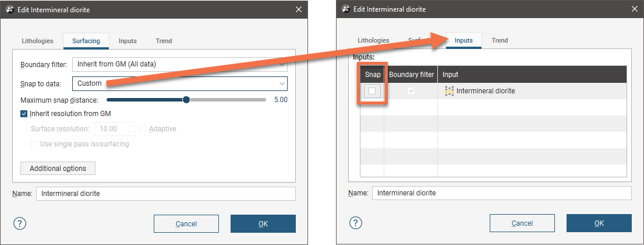
Task: Open the Snap to data dropdown
Action: (180, 83)
